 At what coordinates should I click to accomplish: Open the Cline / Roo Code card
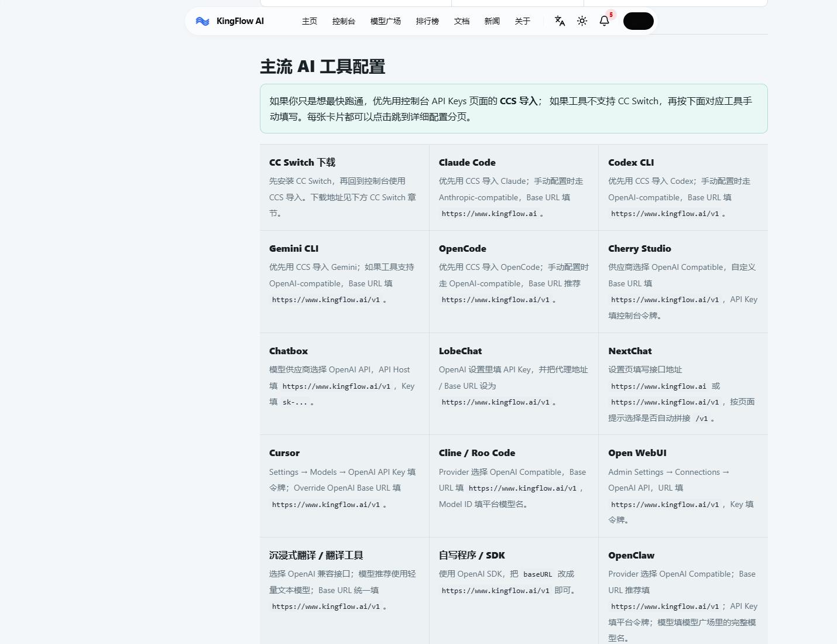click(514, 486)
